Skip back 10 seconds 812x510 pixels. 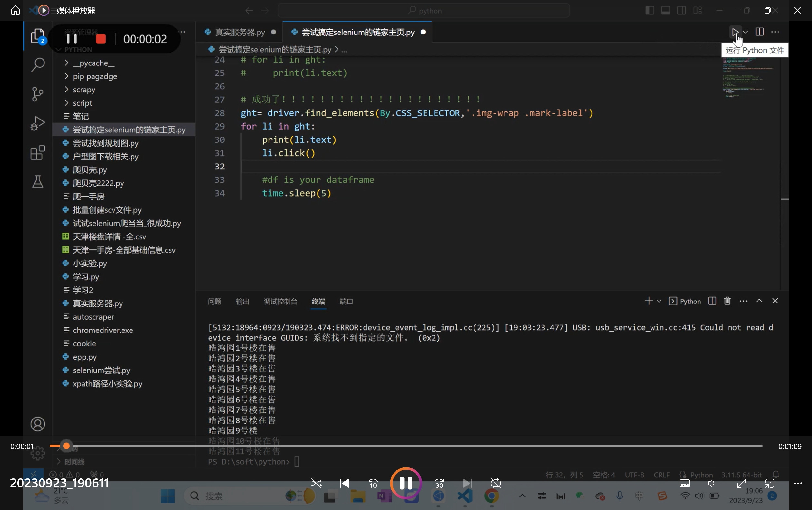tap(373, 483)
